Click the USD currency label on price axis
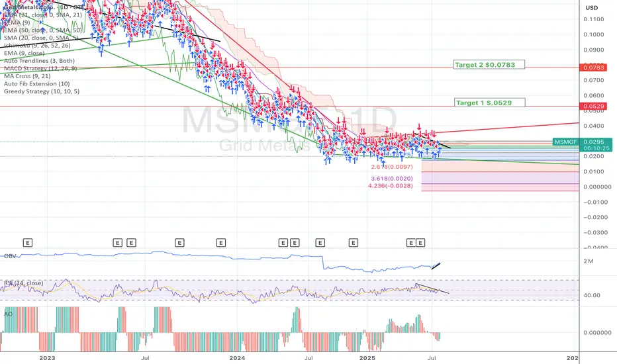Screen dimensions: 617x364 591,8
